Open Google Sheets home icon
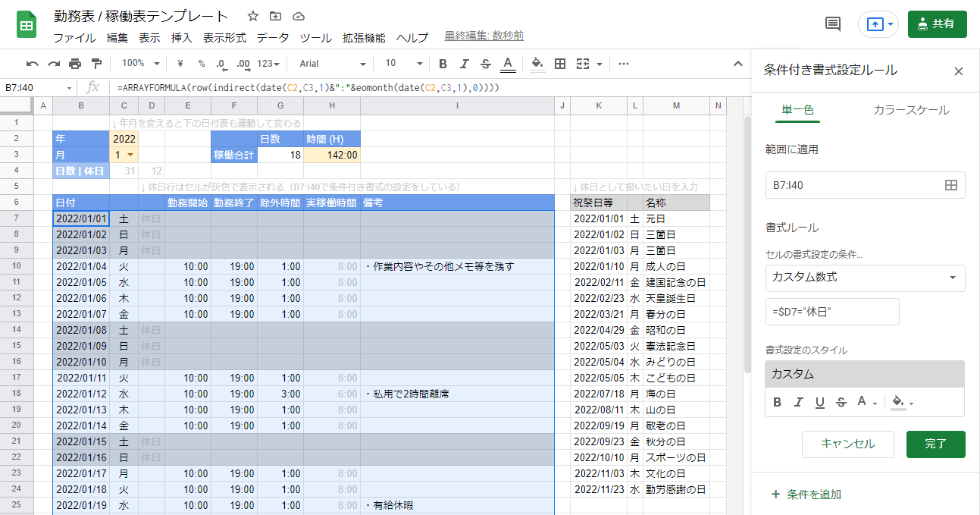Image resolution: width=980 pixels, height=515 pixels. coord(28,24)
